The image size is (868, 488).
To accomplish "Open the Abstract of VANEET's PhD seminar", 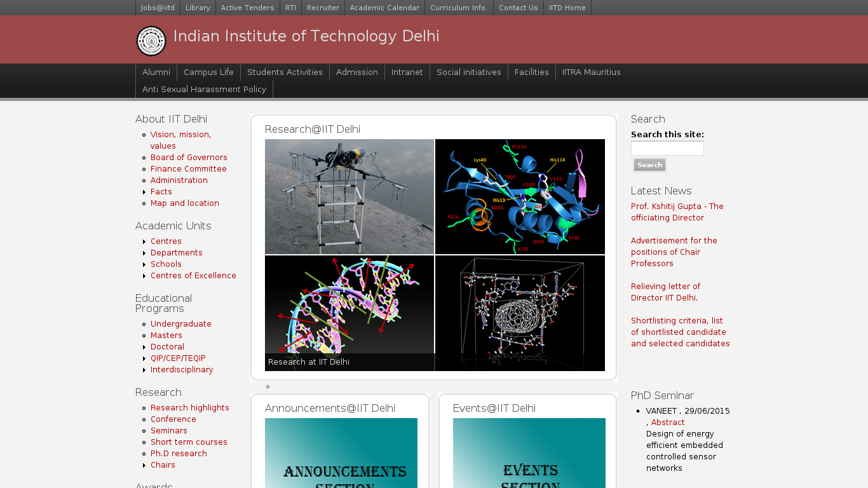I will (x=667, y=422).
